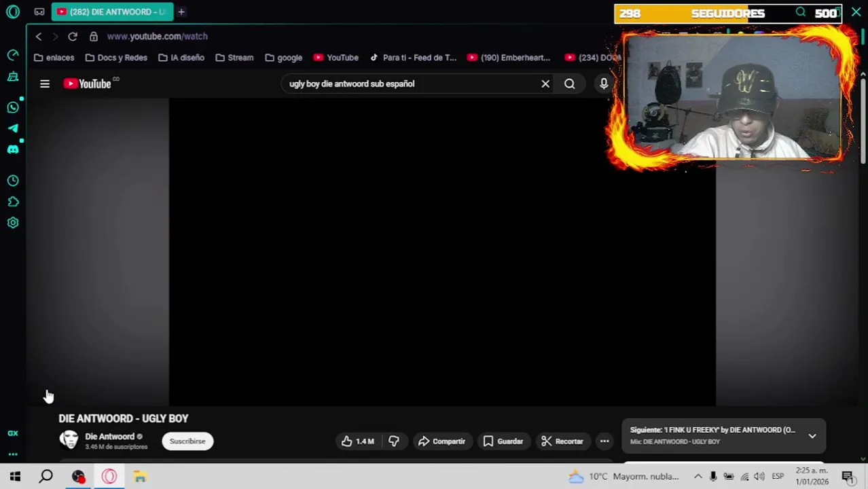Share the video with Compartir
868x489 pixels.
point(441,441)
